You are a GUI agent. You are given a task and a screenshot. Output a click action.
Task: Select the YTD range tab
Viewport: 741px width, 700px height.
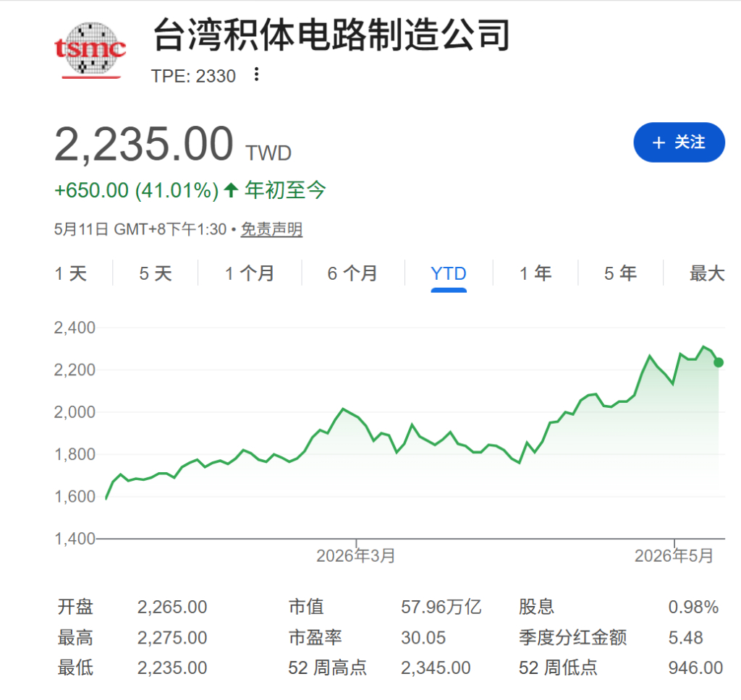pos(449,273)
